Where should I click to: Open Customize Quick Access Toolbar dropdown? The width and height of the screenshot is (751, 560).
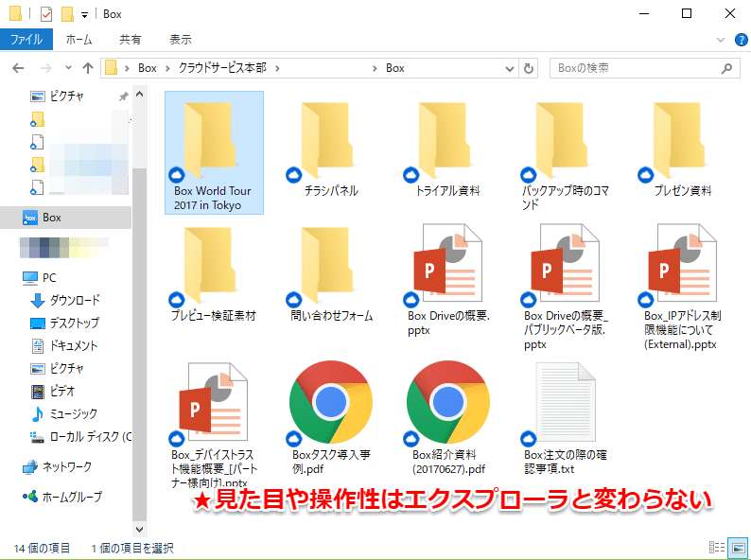[x=84, y=15]
